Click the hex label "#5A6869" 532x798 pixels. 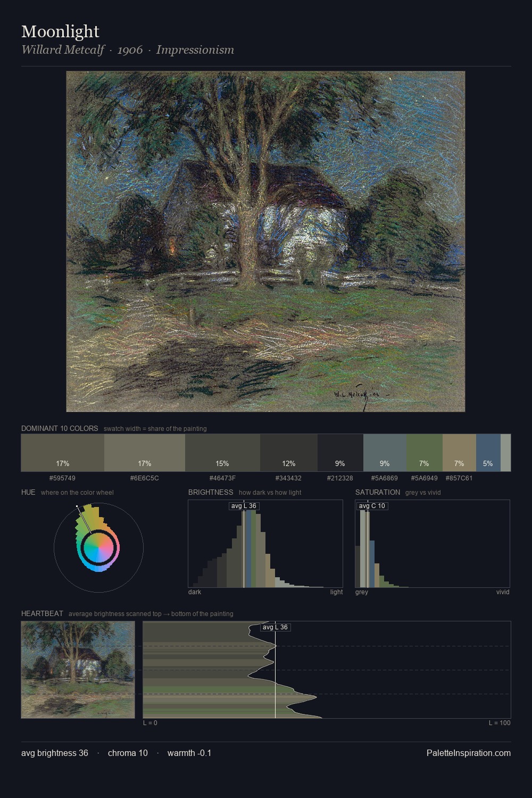(384, 478)
